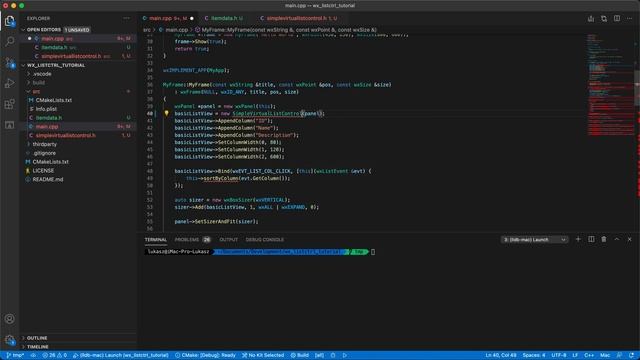
Task: Click the CMake Build button in status bar
Action: 300,355
